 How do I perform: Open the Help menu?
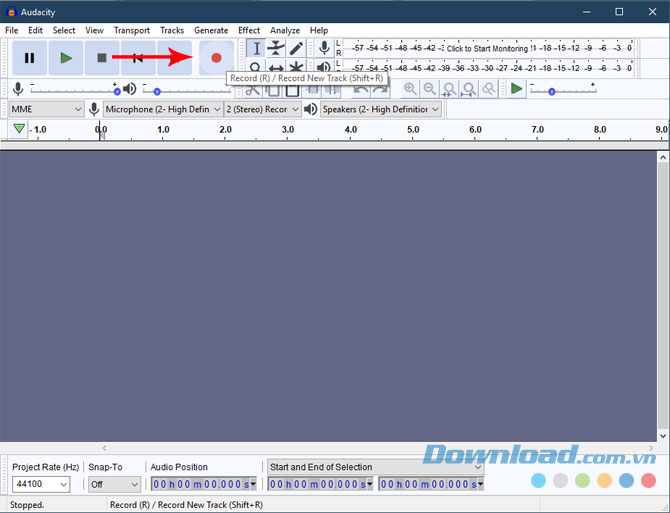click(319, 30)
